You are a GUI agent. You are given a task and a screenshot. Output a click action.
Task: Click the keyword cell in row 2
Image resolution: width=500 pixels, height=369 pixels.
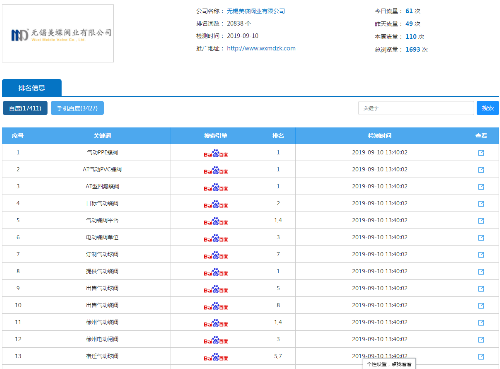(x=102, y=170)
